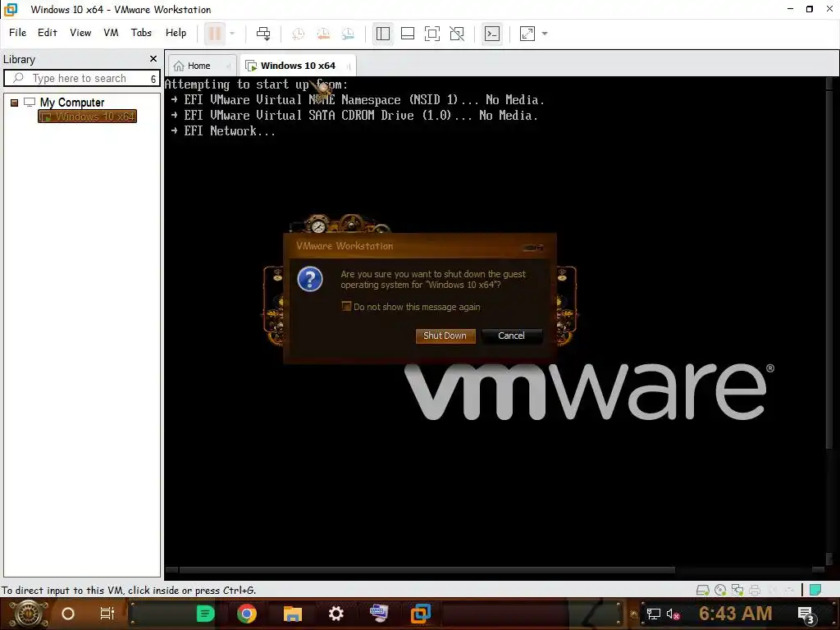The width and height of the screenshot is (840, 630).
Task: Click the Suspend/Pause VM toolbar button
Action: point(215,34)
